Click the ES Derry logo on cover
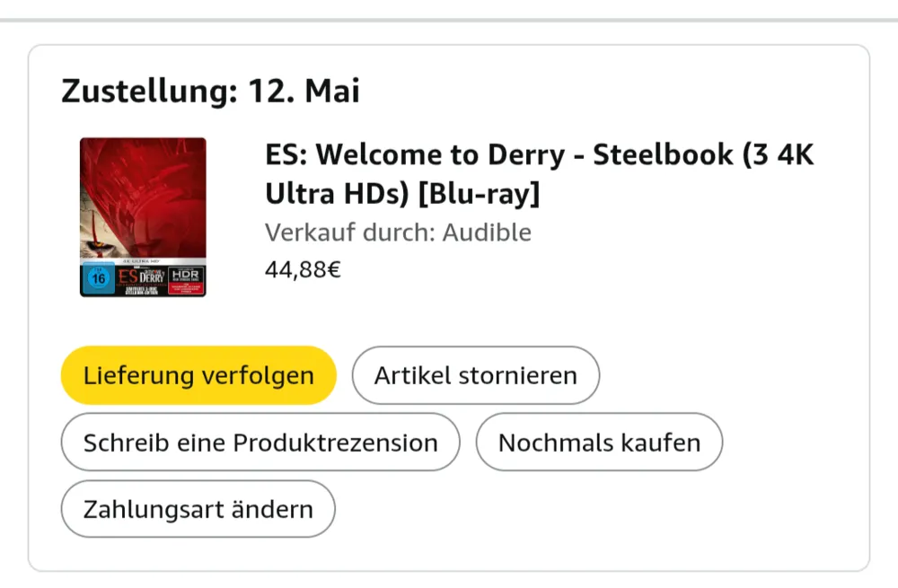This screenshot has height=588, width=898. click(142, 276)
